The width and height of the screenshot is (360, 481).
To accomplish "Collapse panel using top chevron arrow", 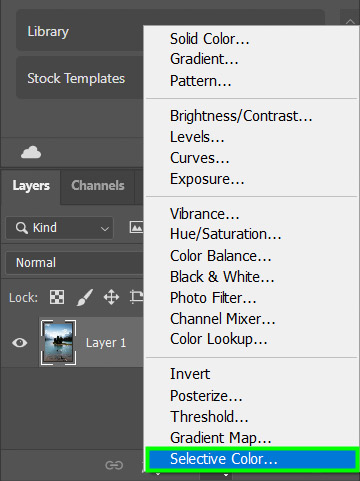I will [350, 22].
